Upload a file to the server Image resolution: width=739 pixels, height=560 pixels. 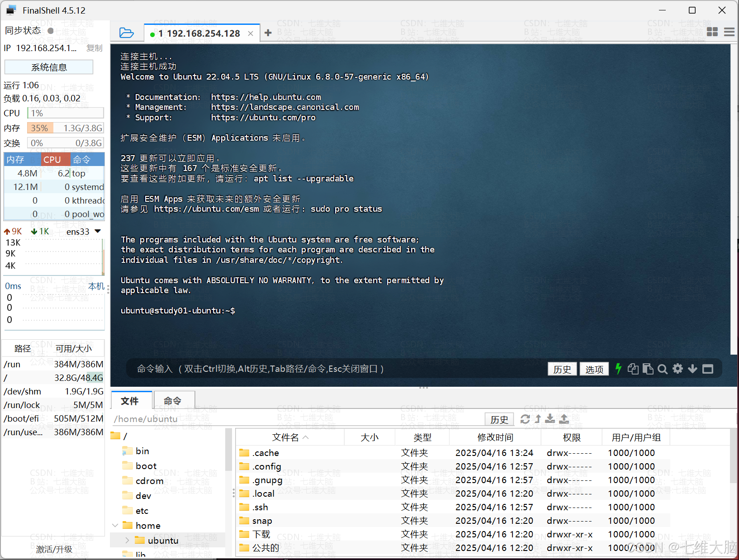click(x=564, y=419)
